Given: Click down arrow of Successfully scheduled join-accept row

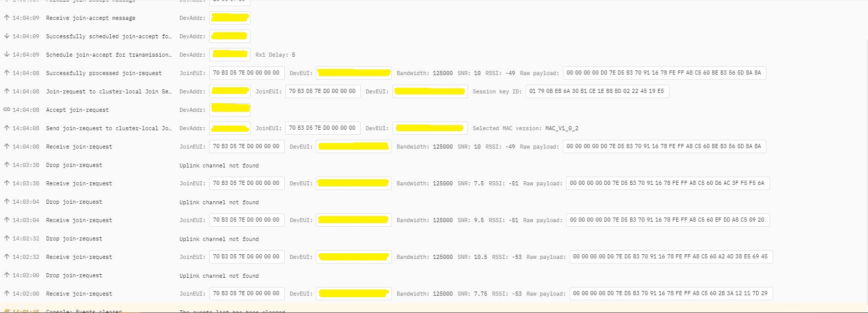Looking at the screenshot, I should coord(7,36).
